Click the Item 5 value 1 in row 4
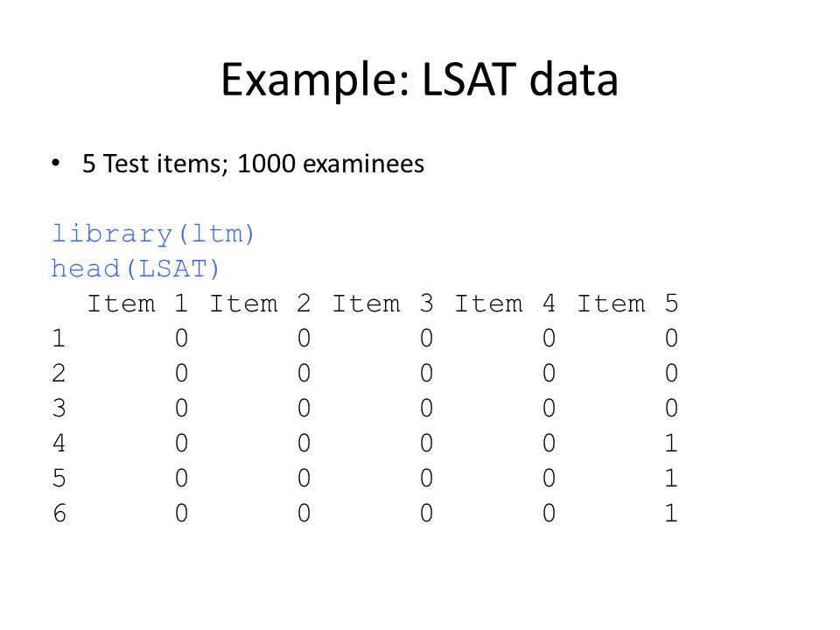840x630 pixels. [671, 443]
